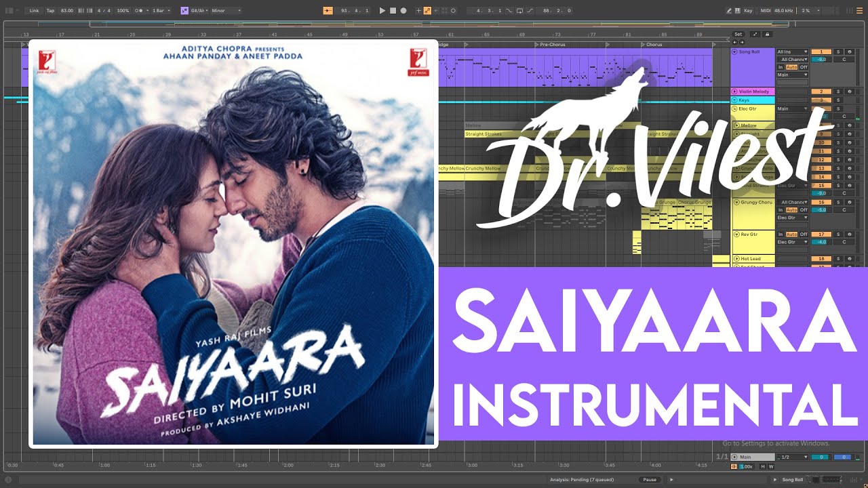Screen dimensions: 868x488
Task: Set Rev Gtr monitor to Off
Action: point(804,234)
